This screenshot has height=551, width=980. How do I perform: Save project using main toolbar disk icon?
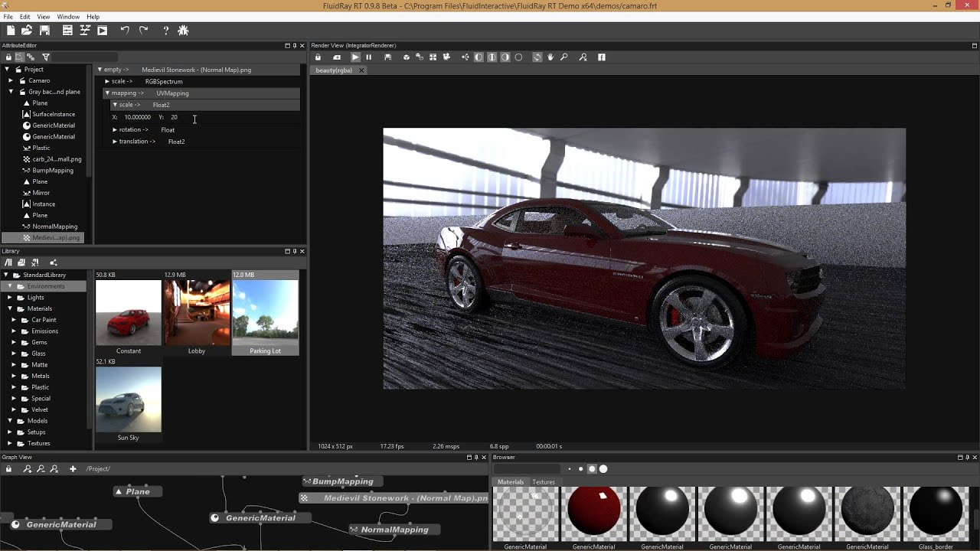coord(45,31)
